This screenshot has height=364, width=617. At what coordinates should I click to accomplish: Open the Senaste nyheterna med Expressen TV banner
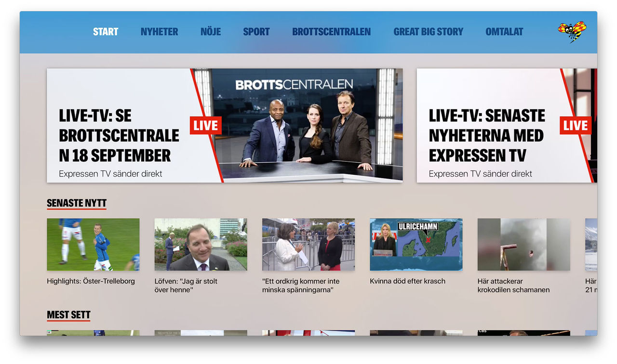507,125
